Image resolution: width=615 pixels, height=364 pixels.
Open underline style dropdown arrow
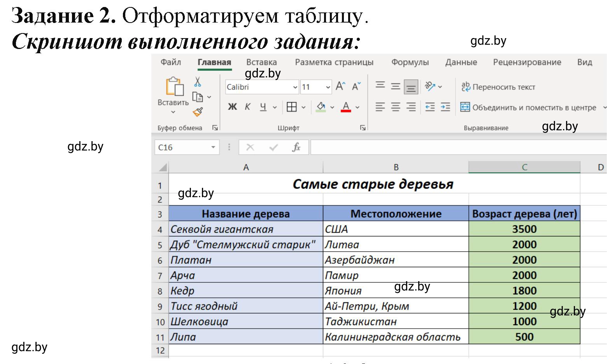(275, 107)
